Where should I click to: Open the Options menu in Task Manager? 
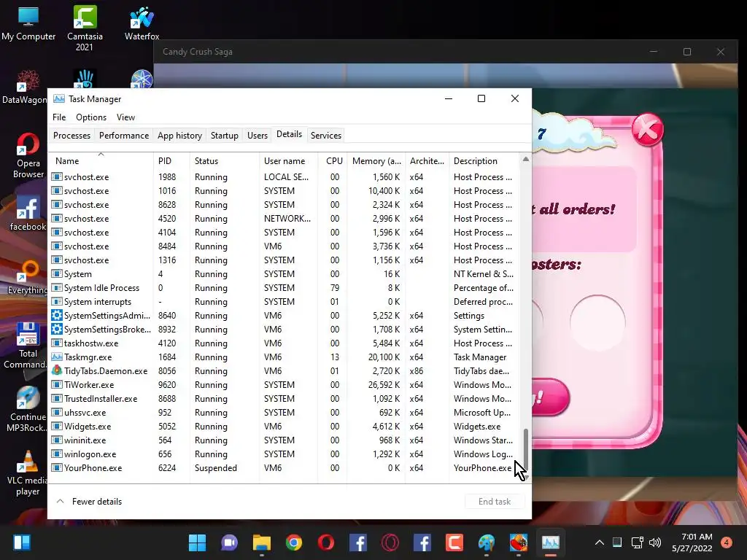pyautogui.click(x=91, y=117)
